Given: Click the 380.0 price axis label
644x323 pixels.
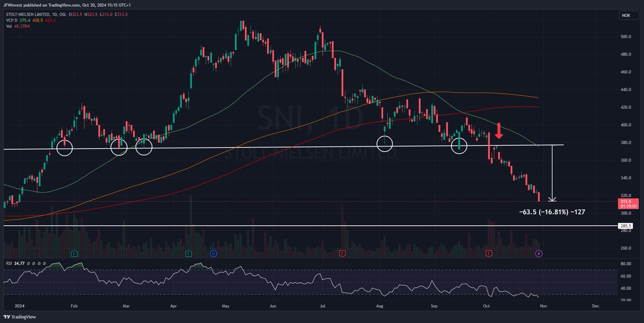Looking at the screenshot, I should pyautogui.click(x=626, y=143).
